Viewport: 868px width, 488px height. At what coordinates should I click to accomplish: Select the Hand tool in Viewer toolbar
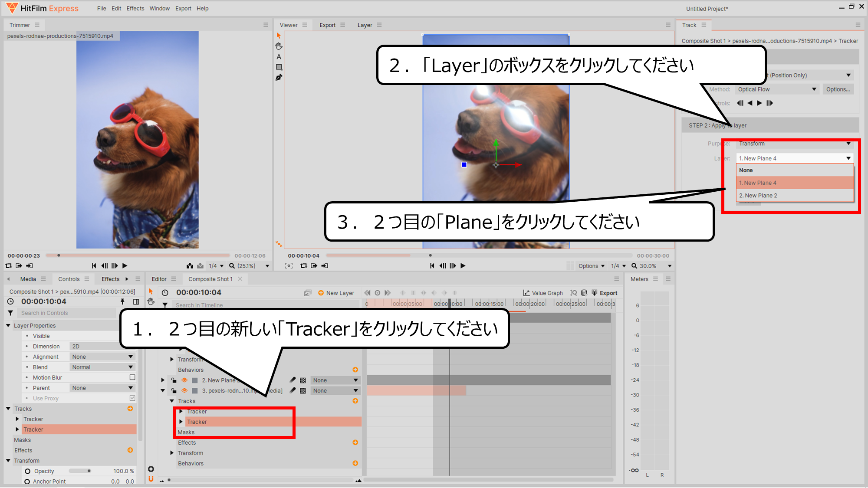click(279, 46)
